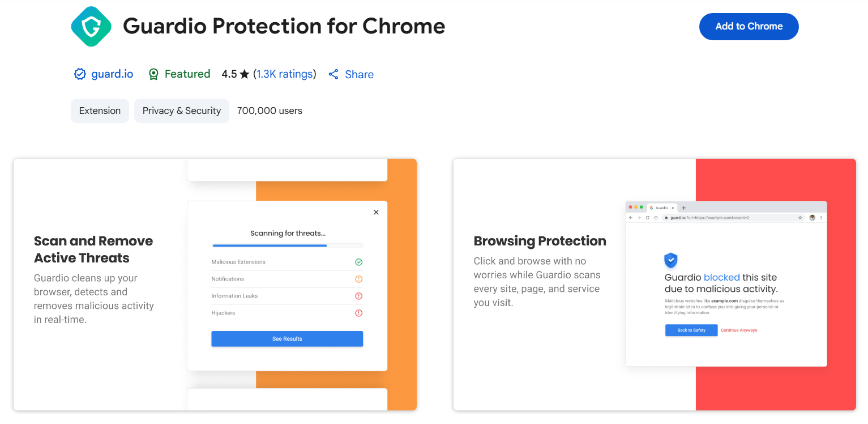This screenshot has width=868, height=424.
Task: Select the Privacy & Security category chip
Action: tap(182, 111)
